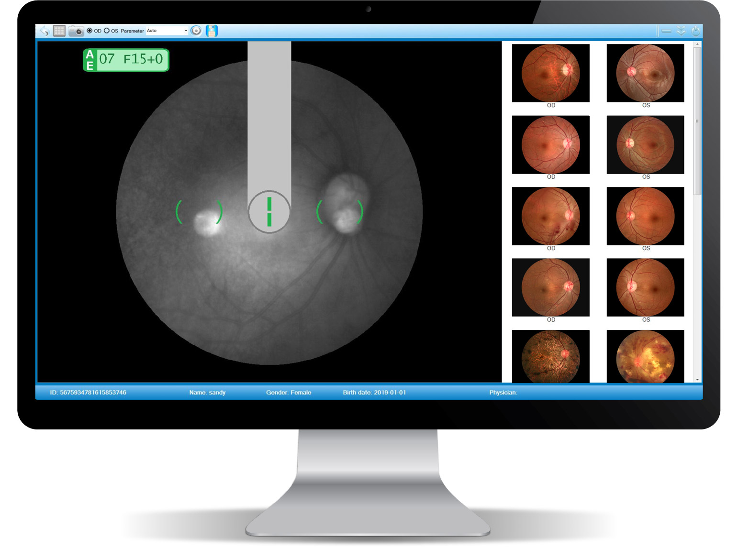Screen dimensions: 738x560
Task: Open the thumbnail grid view
Action: coord(59,31)
